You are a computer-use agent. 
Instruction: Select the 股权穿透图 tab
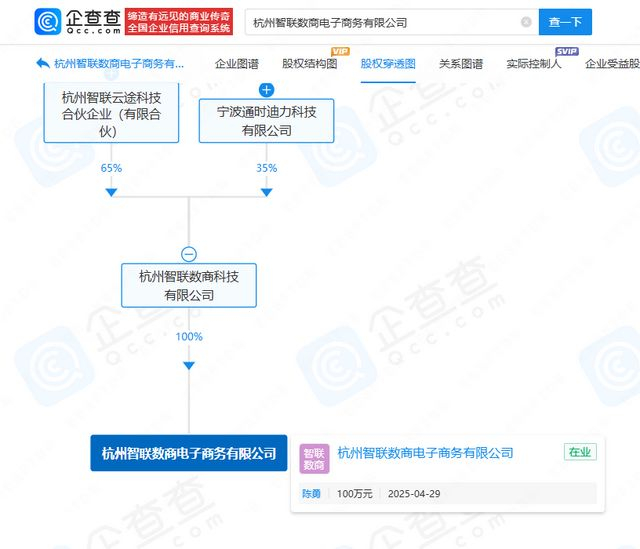(388, 64)
